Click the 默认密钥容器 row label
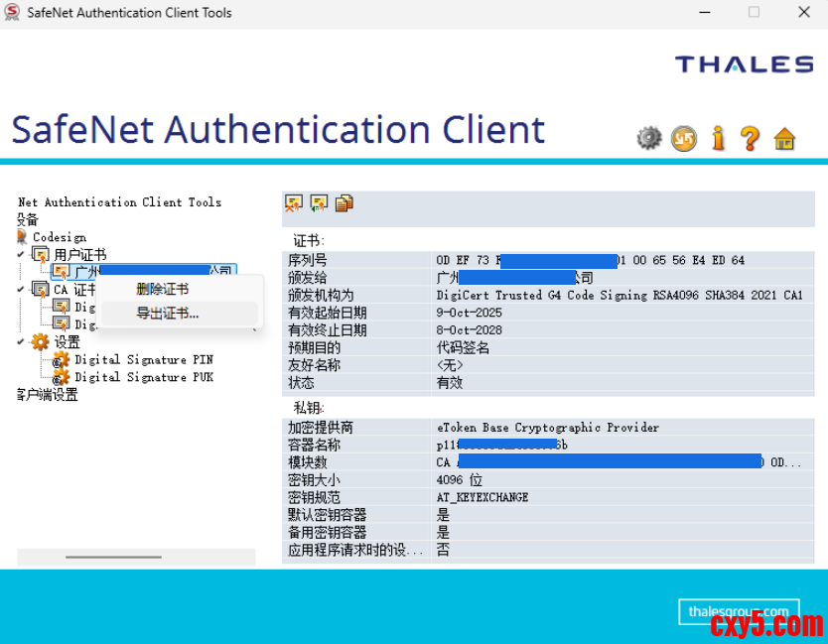 point(327,515)
